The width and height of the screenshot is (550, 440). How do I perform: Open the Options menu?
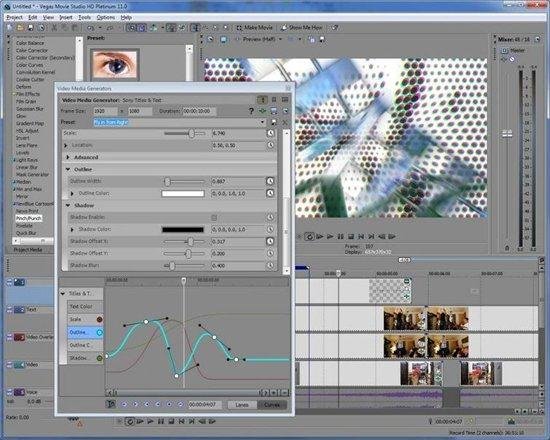[x=106, y=17]
